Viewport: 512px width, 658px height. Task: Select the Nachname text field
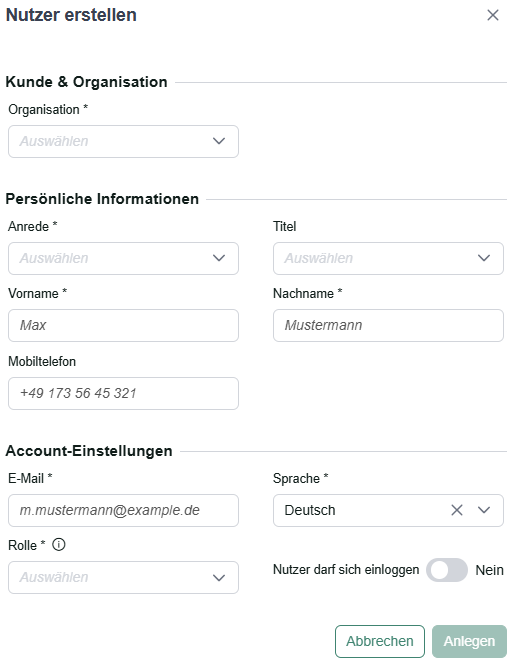[x=388, y=325]
